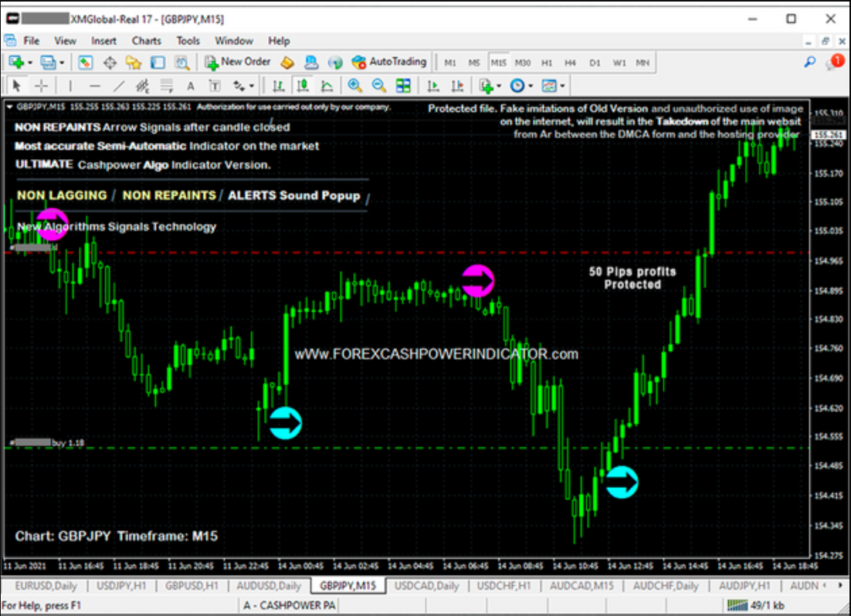Enable chart auto scroll icon
Viewport: 851px width, 616px height.
pyautogui.click(x=433, y=86)
